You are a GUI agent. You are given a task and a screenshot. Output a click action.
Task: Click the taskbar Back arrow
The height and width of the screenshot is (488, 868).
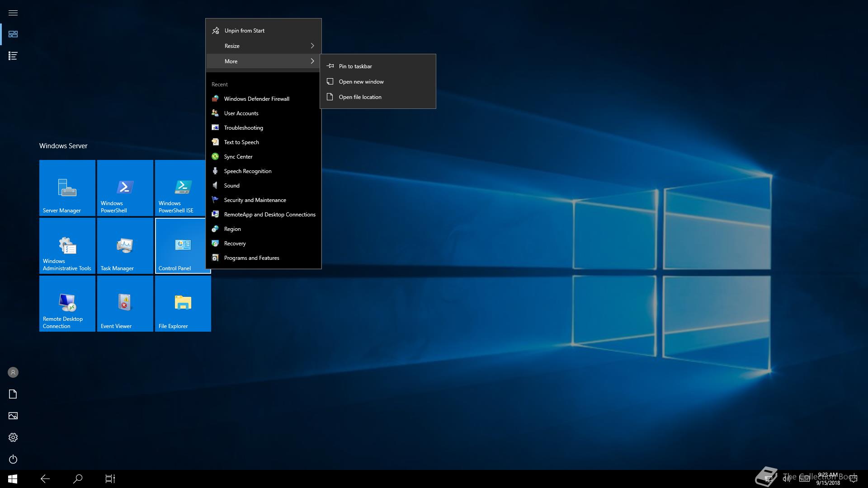[x=45, y=479]
